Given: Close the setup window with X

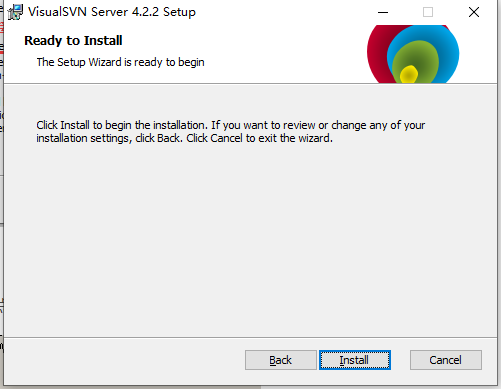Looking at the screenshot, I should pyautogui.click(x=474, y=12).
